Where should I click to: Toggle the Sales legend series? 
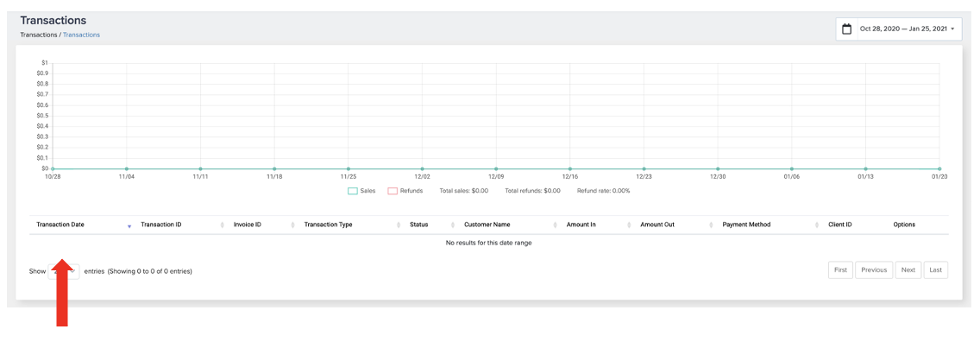361,191
